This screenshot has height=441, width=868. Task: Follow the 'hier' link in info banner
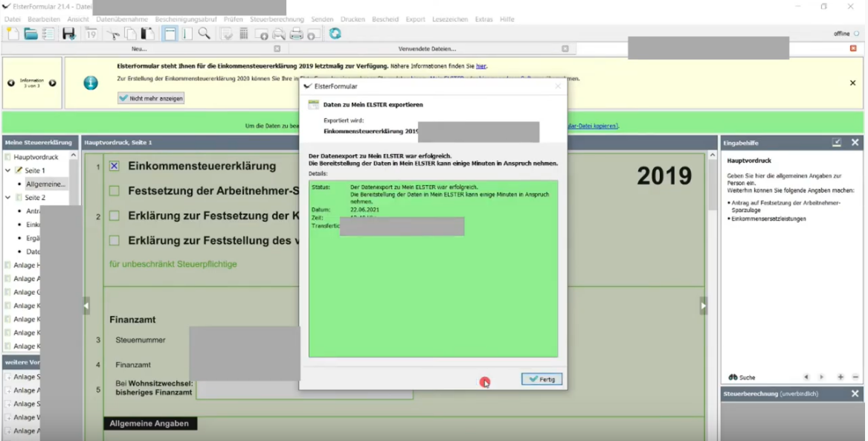[481, 66]
